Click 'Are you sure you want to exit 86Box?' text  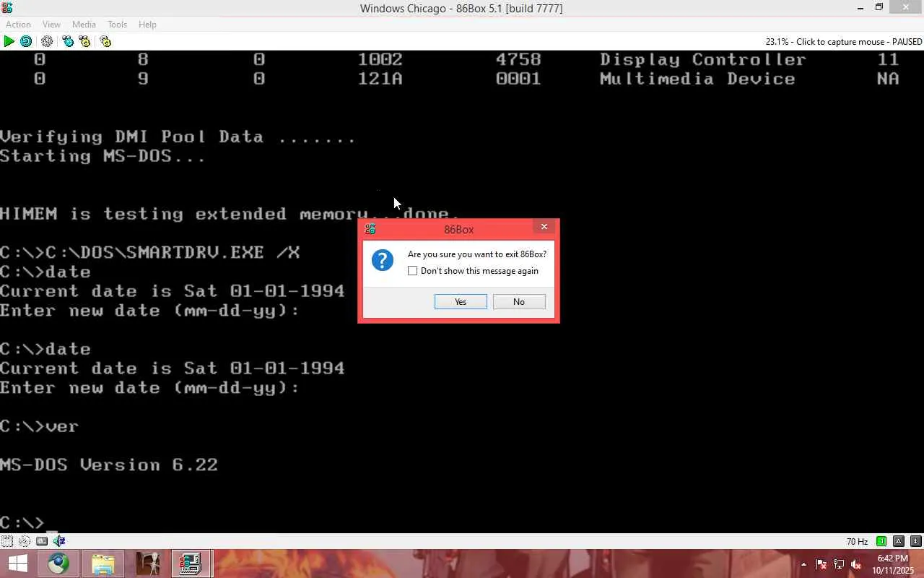tap(477, 254)
